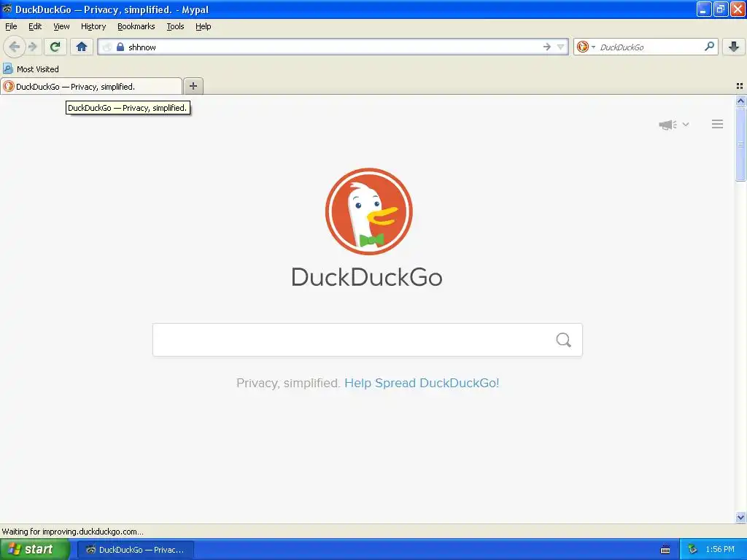747x560 pixels.
Task: Click the magnifier in the toolbar search box
Action: [x=709, y=46]
